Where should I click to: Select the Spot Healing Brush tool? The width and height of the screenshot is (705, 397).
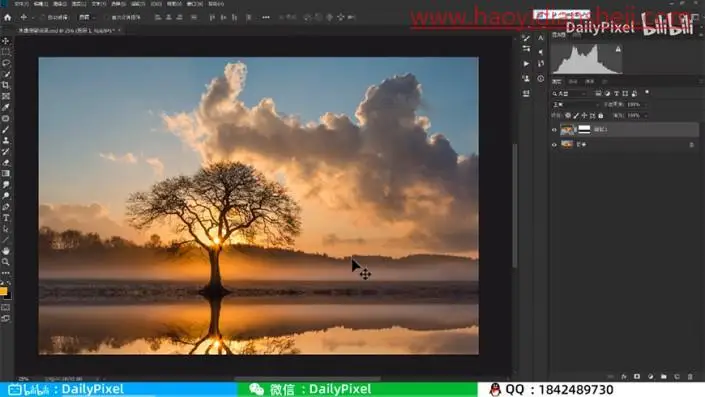coord(6,118)
